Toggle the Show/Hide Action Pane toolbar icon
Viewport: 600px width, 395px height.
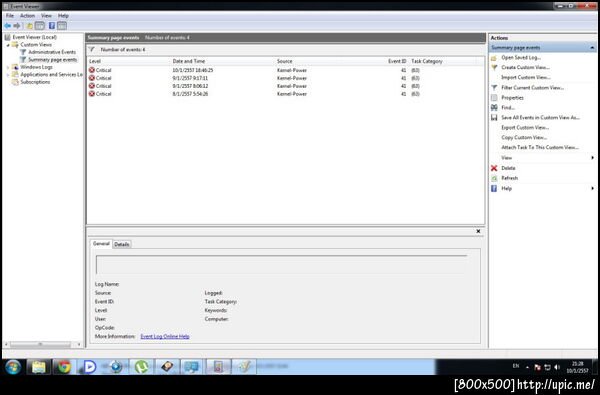[62, 26]
